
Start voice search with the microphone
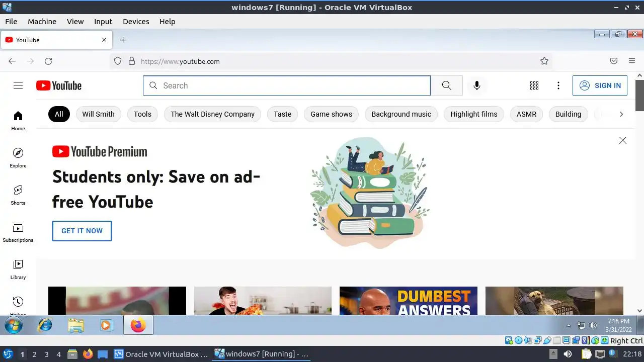point(477,85)
